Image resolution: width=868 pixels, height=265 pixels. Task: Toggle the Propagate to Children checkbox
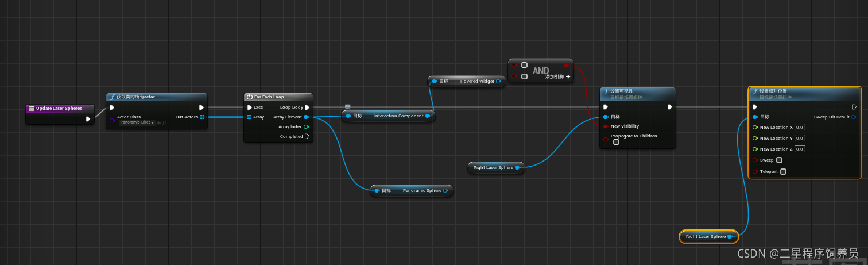(x=616, y=142)
